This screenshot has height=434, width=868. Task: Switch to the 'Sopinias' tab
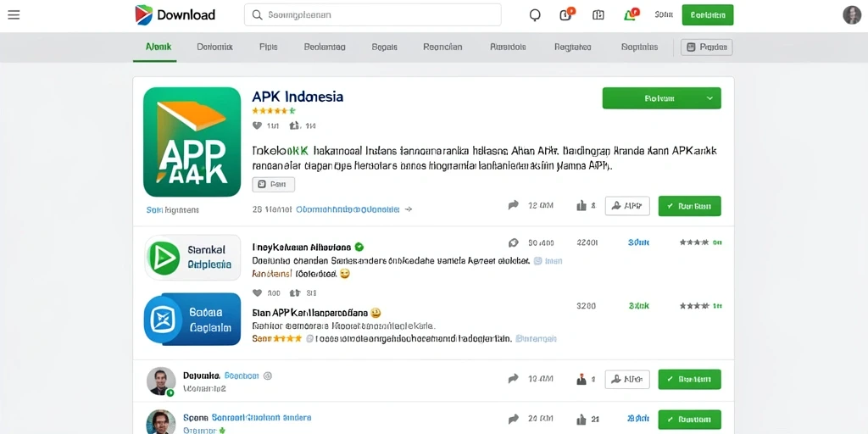[639, 47]
